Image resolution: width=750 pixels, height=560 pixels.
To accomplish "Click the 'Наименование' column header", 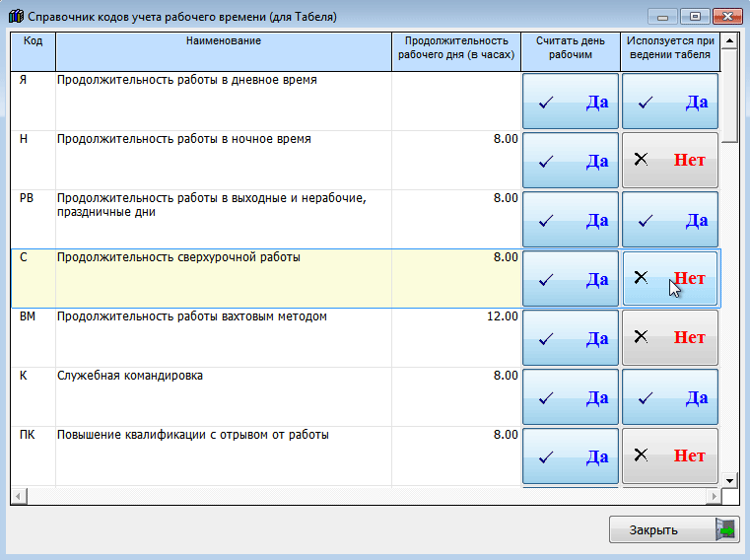I will click(224, 51).
